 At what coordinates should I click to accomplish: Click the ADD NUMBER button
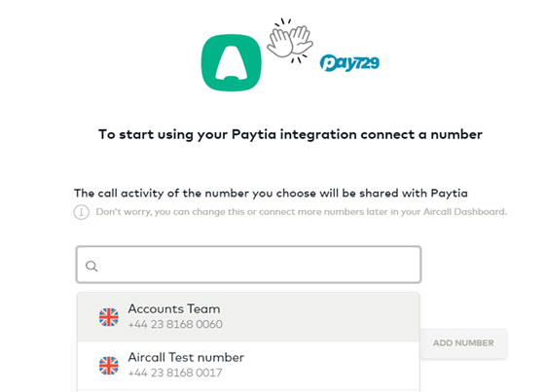coord(463,343)
